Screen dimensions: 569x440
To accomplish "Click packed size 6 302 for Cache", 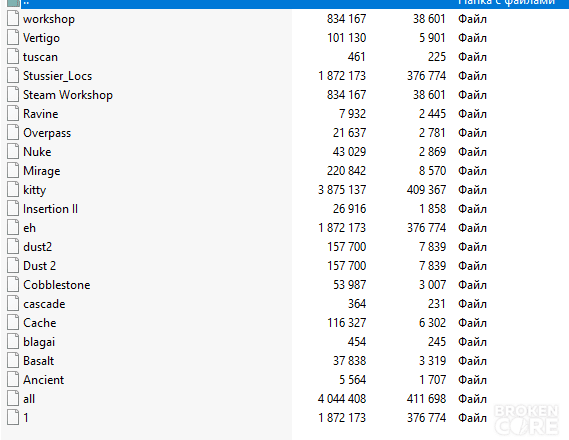I will 432,323.
